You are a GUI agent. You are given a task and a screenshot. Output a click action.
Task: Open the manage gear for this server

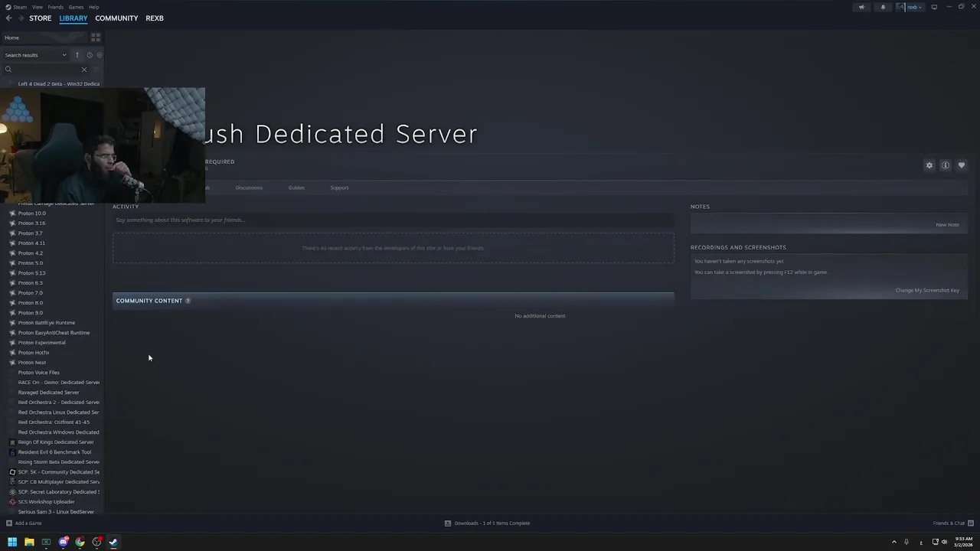(x=929, y=165)
